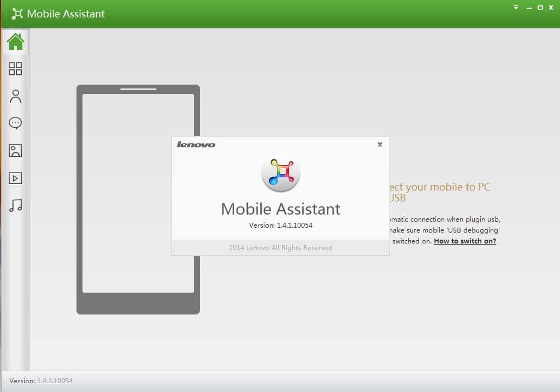Click the colorful Mobile Assistant dialog logo
The height and width of the screenshot is (392, 560).
pos(281,174)
